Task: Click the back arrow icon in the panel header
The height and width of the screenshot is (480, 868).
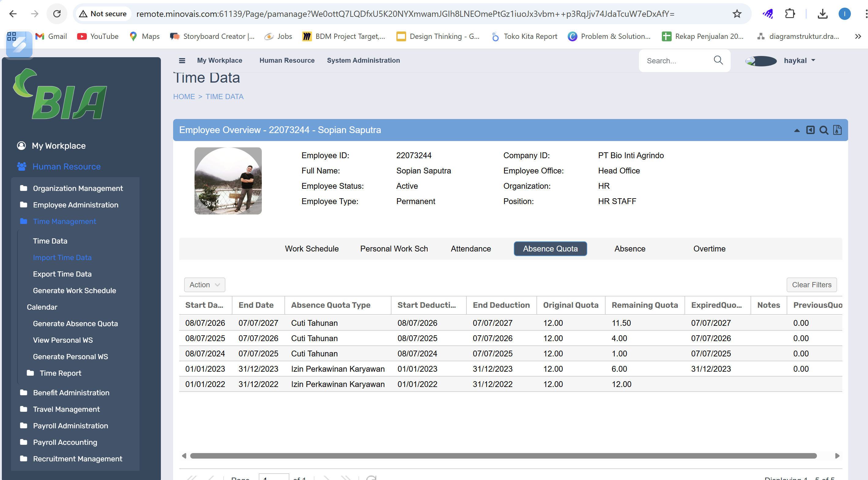Action: point(810,130)
